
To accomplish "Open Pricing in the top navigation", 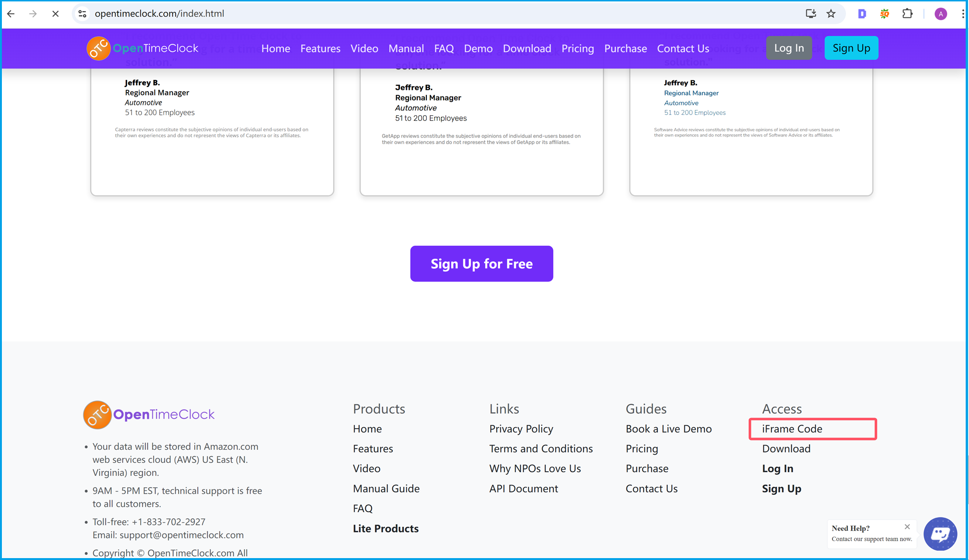I will [x=578, y=48].
